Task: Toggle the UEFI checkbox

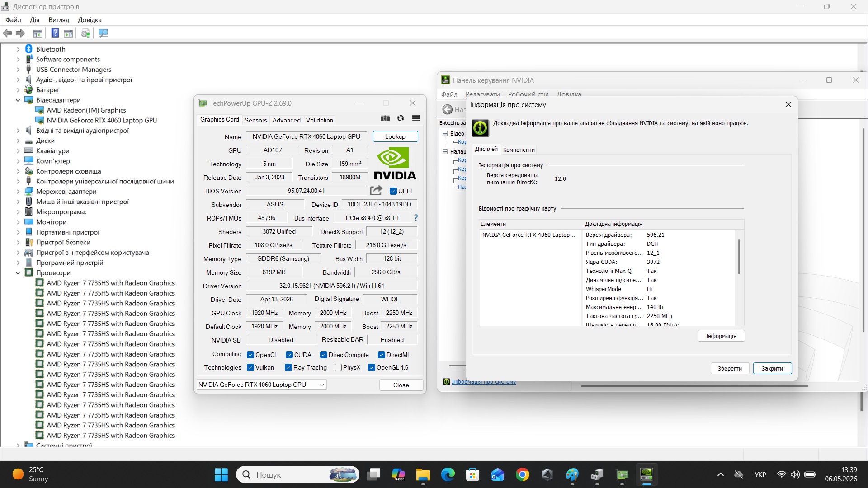Action: (x=393, y=191)
